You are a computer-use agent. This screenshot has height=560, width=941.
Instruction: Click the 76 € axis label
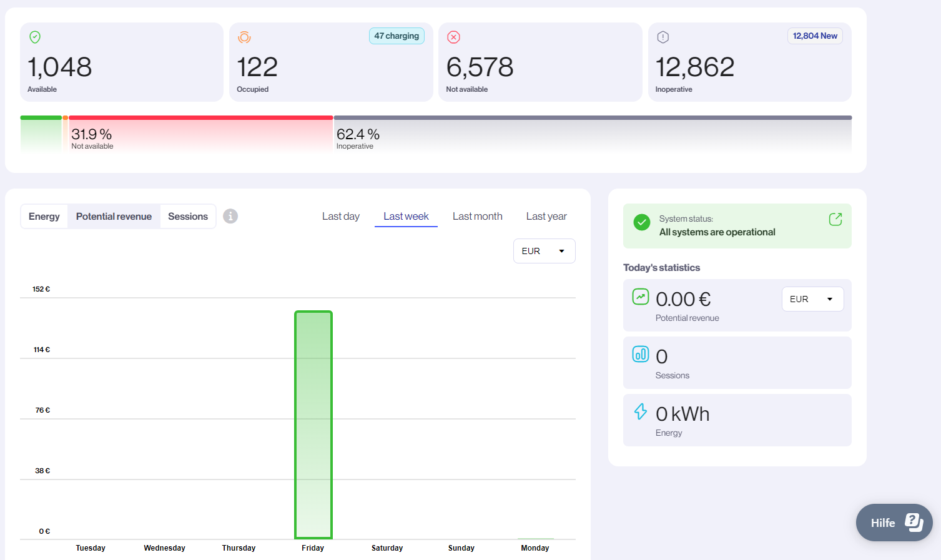tap(42, 410)
